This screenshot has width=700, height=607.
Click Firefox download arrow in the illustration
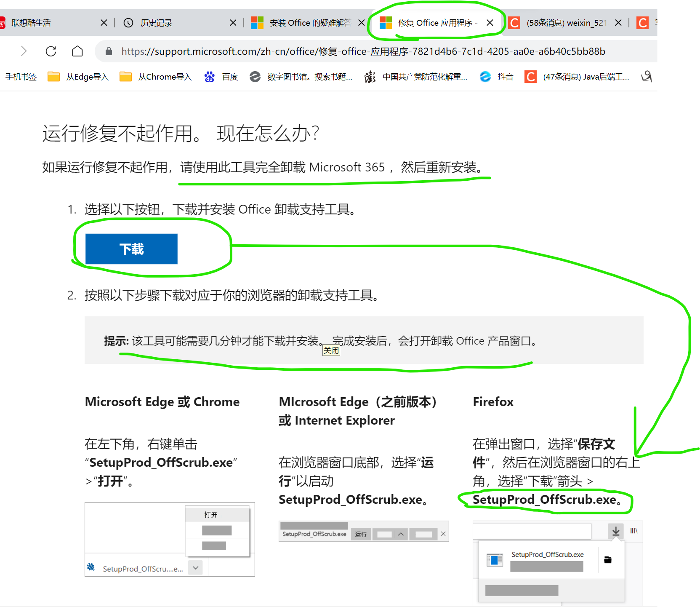coord(616,531)
